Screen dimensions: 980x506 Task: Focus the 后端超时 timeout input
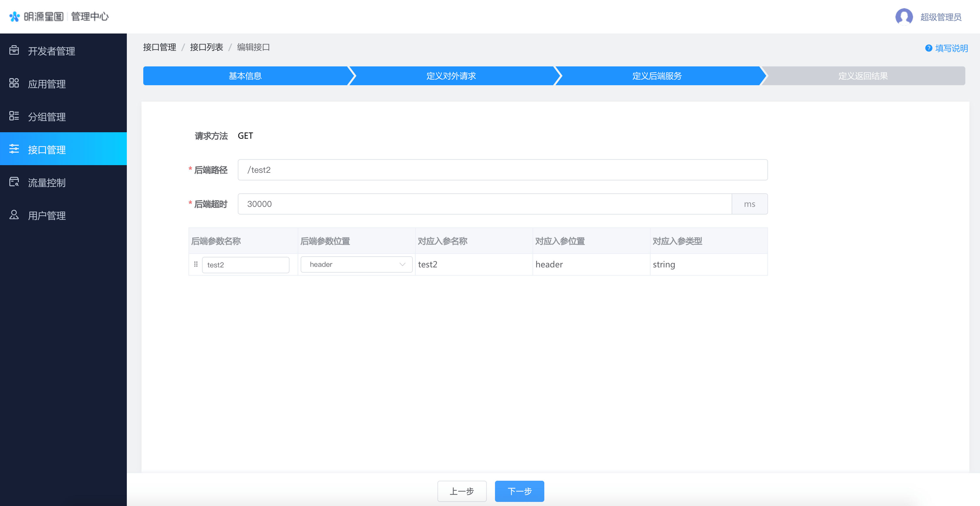coord(484,204)
